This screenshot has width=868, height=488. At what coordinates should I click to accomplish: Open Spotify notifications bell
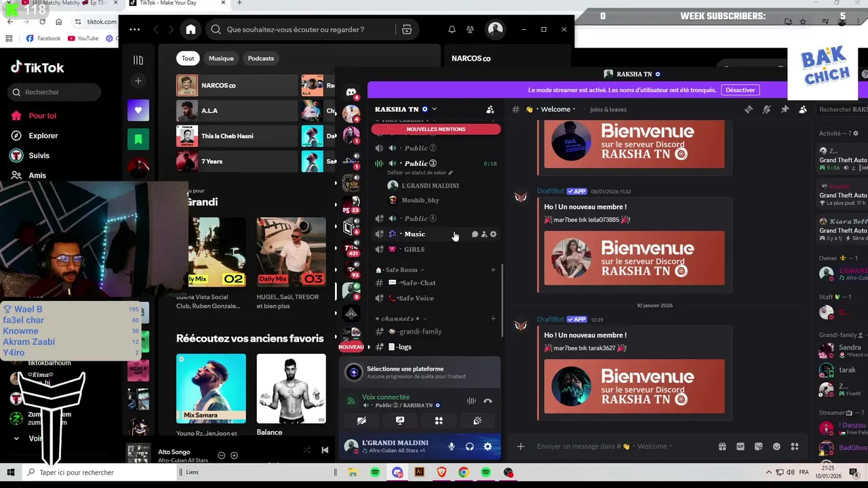[x=452, y=29]
